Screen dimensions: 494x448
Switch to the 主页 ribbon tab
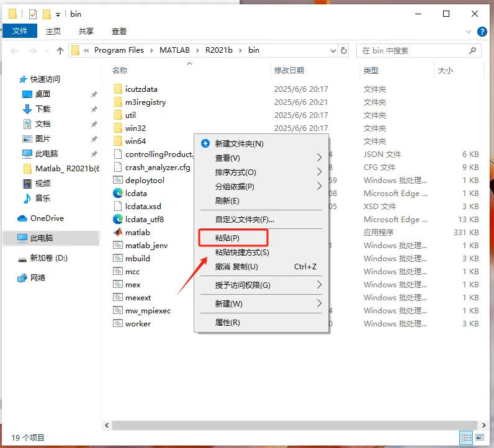point(53,31)
